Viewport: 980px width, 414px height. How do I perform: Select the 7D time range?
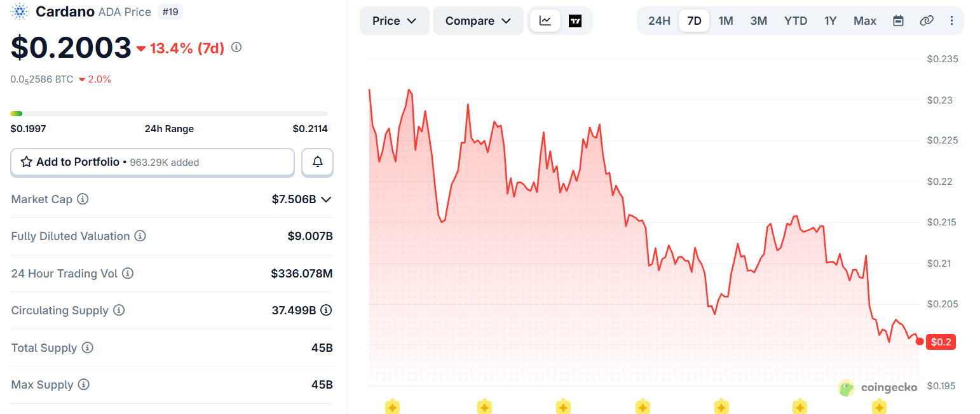coord(694,21)
